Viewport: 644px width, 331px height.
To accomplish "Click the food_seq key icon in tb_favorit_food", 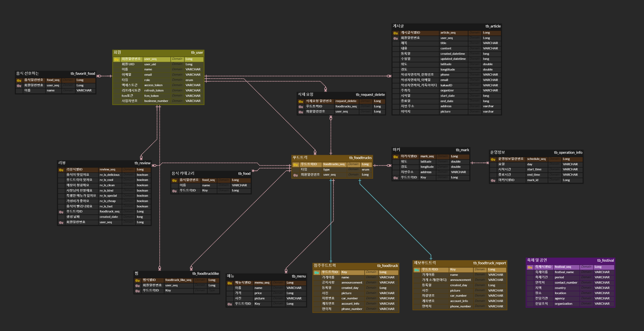I will (x=19, y=80).
